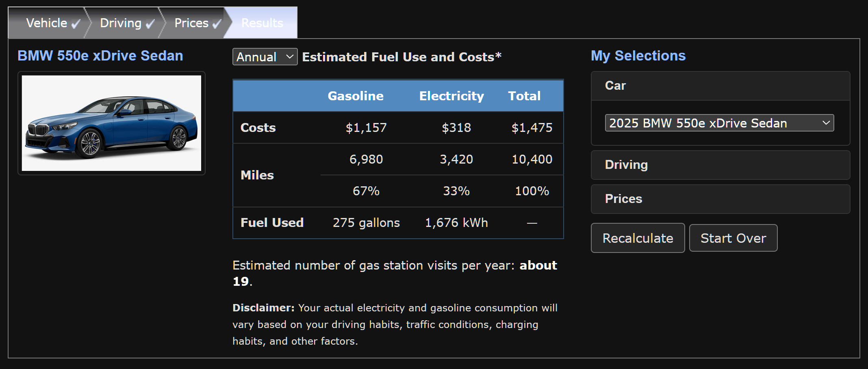The height and width of the screenshot is (369, 868).
Task: Click the Electricity column header
Action: [451, 96]
